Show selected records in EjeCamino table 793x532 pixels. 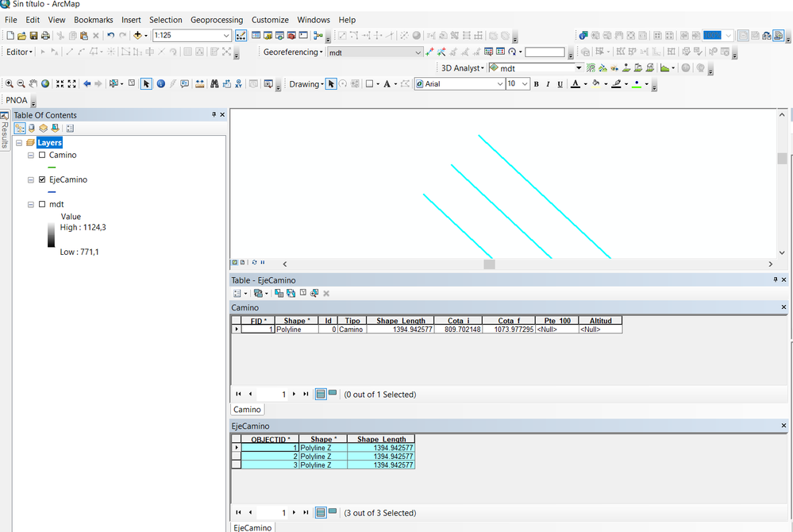(333, 511)
